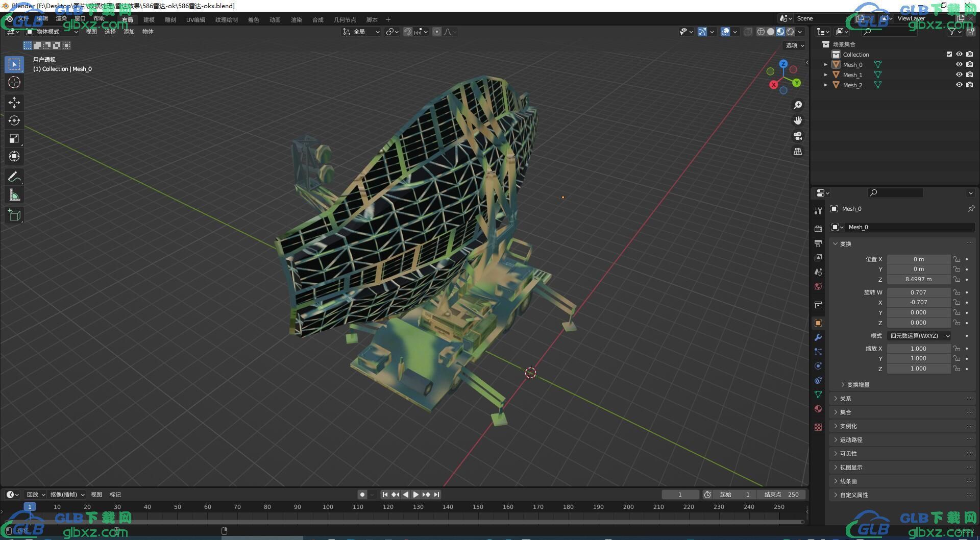Image resolution: width=980 pixels, height=540 pixels.
Task: Toggle proportional editing
Action: pos(437,32)
